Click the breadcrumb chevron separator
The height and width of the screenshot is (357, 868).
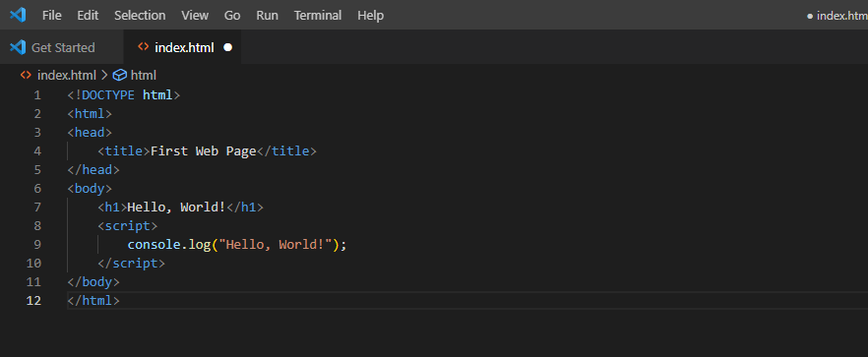[104, 75]
